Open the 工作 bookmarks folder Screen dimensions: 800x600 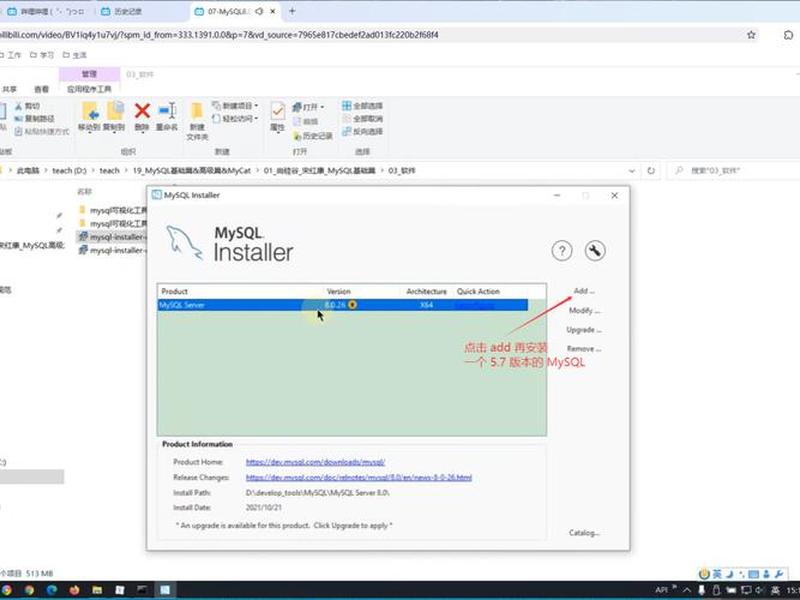point(11,55)
